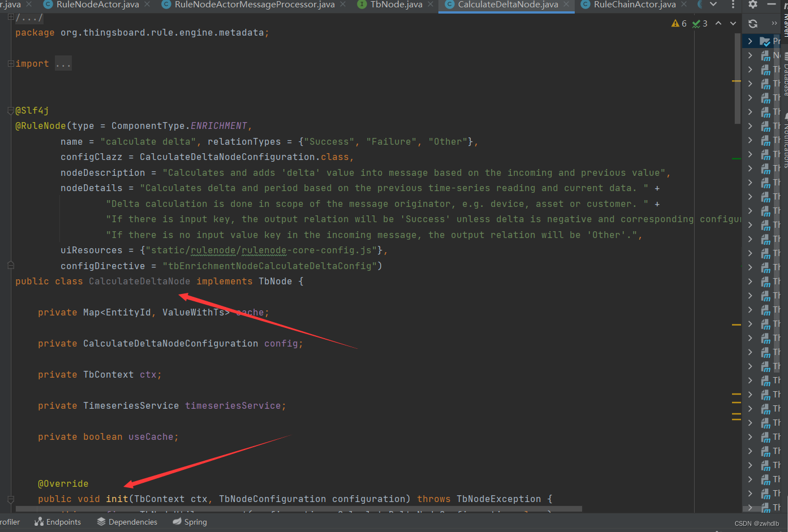Viewport: 788px width, 532px height.
Task: Click the green typo indicator showing 3
Action: click(700, 23)
